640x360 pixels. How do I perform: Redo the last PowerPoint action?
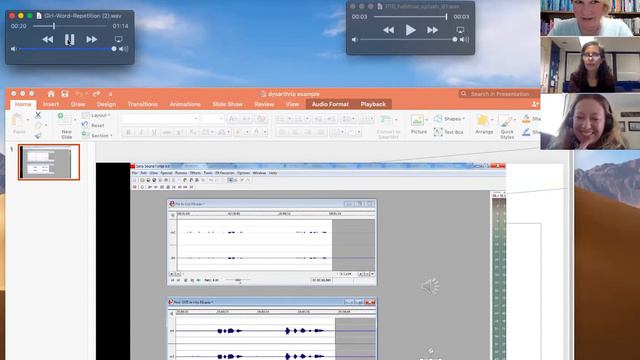coord(97,94)
